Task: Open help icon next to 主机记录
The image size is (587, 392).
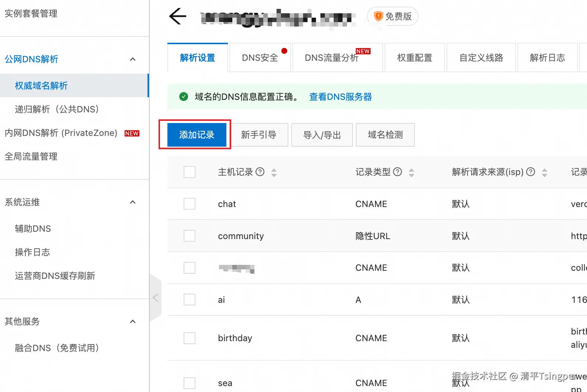Action: [260, 172]
